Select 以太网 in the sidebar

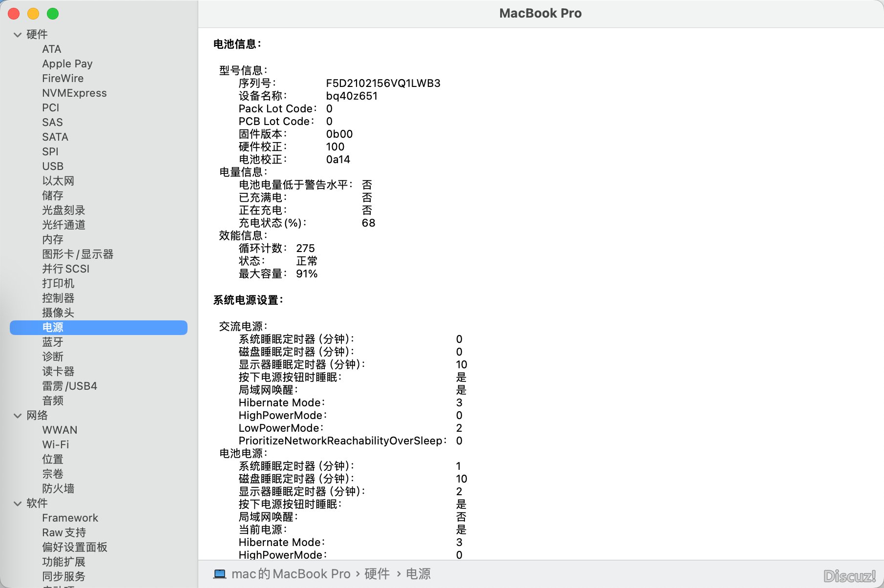(x=58, y=181)
